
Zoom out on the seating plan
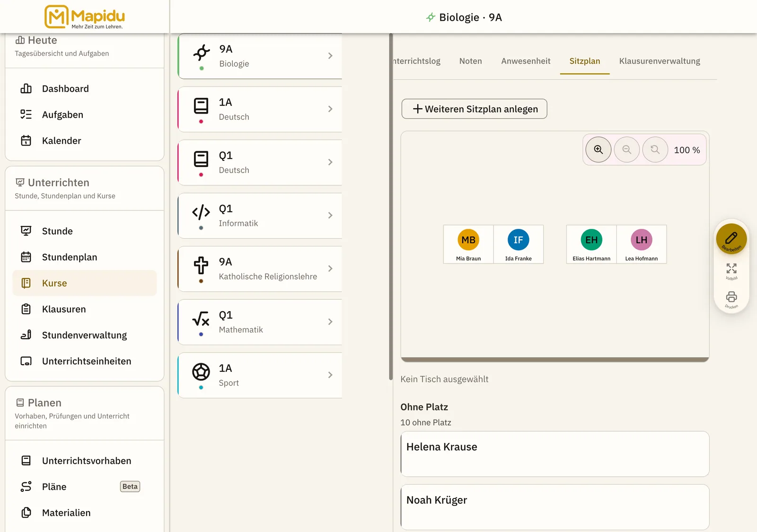point(627,150)
